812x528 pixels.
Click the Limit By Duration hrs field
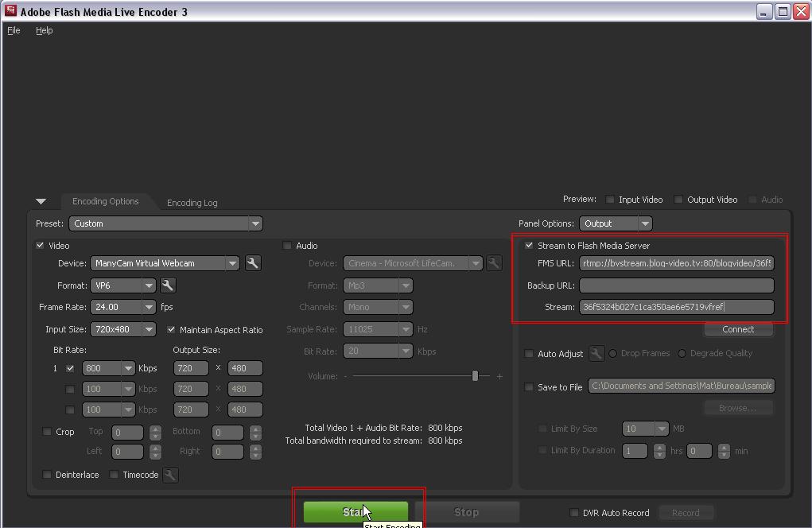635,451
